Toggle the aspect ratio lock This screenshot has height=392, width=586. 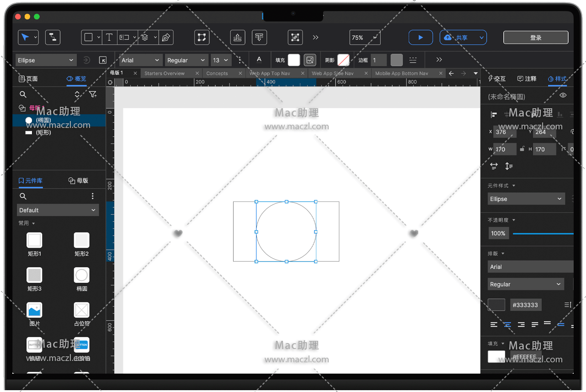(x=522, y=149)
